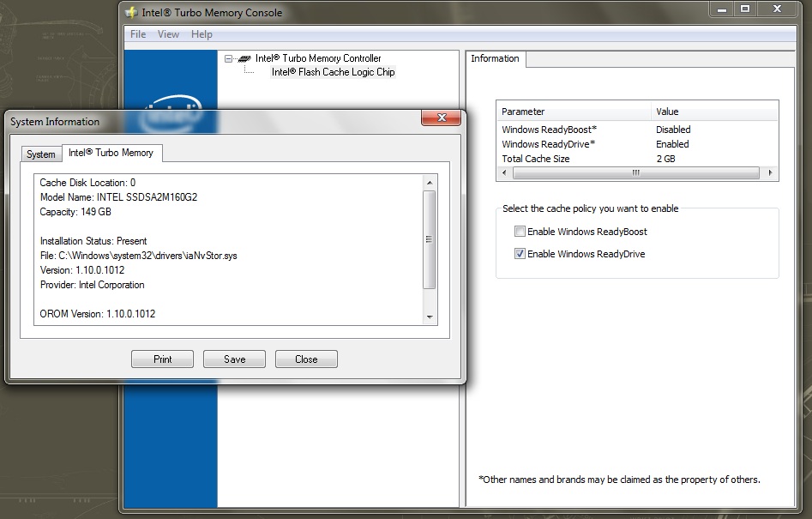
Task: Select the Intel Turbo Memory tab
Action: (x=111, y=153)
